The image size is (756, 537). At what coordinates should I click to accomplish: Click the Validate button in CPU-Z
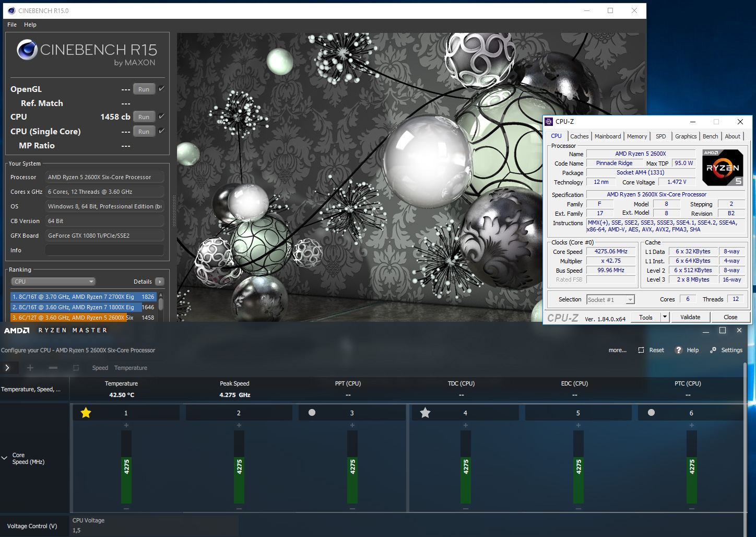coord(690,317)
